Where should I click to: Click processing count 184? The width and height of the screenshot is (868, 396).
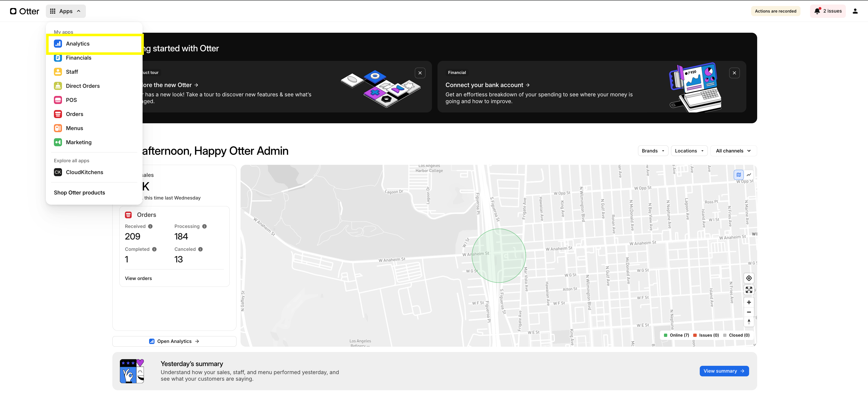[x=181, y=236]
